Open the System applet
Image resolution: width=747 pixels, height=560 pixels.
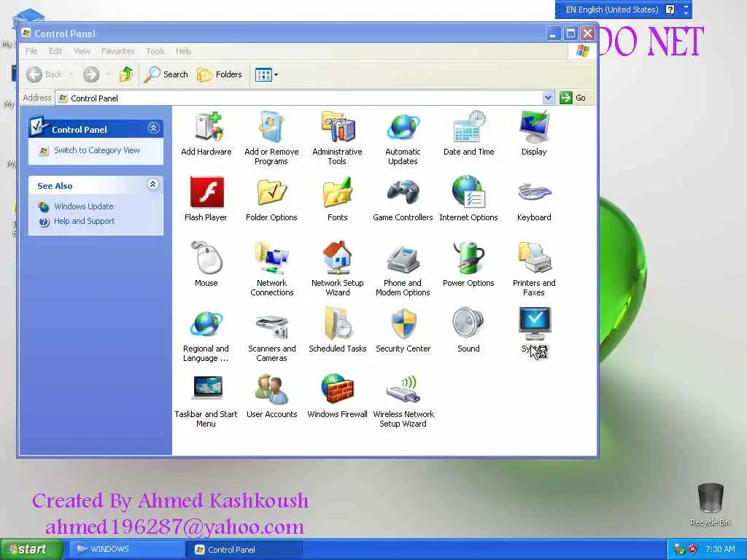535,330
